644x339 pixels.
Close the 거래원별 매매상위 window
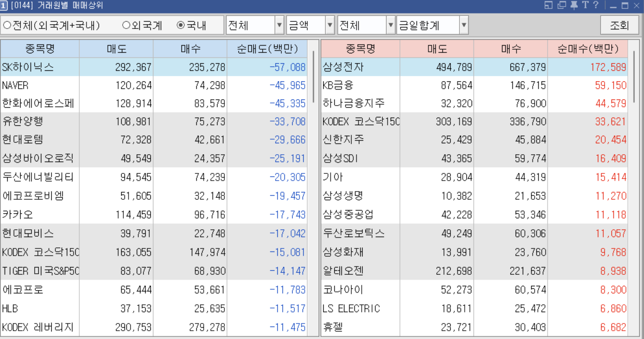(x=637, y=6)
